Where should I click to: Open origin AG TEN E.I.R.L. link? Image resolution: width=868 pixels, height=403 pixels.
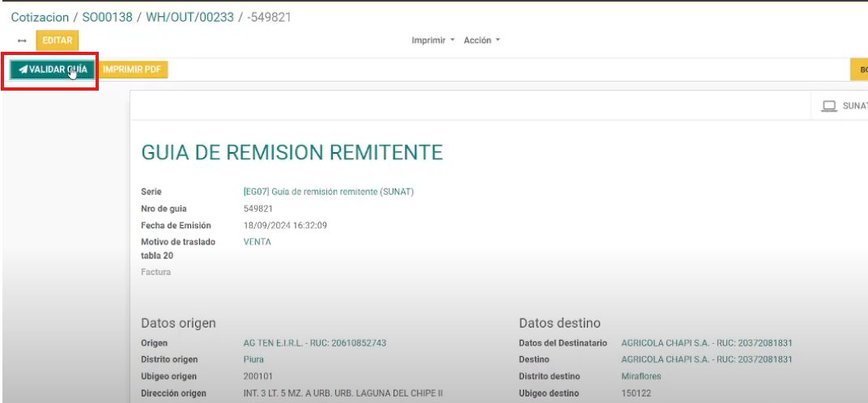pos(315,343)
